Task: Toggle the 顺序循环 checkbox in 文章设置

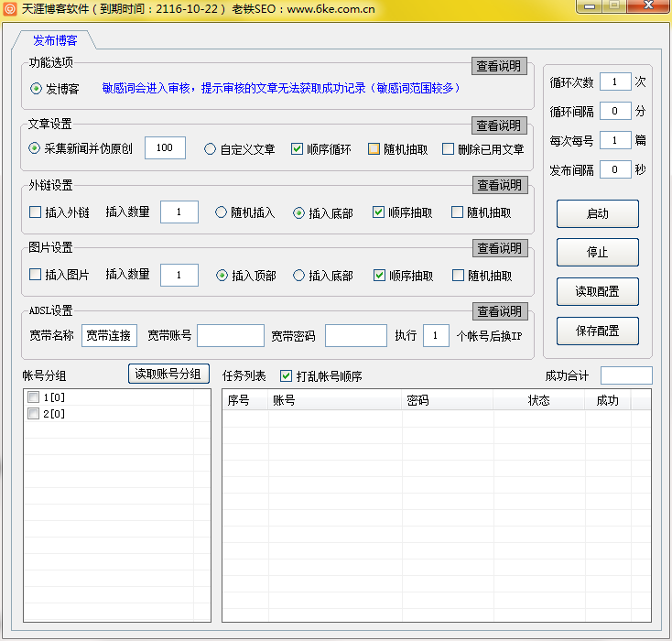Action: point(298,149)
